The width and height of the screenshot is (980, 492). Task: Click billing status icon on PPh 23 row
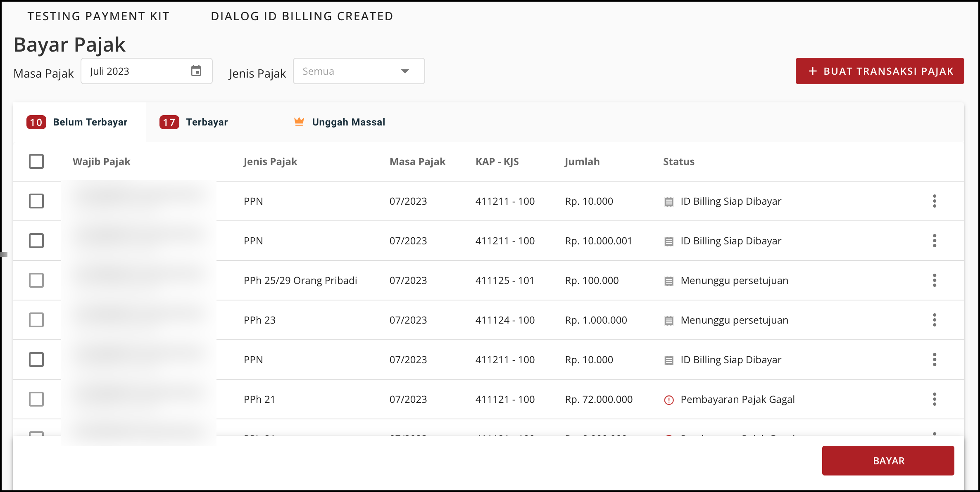pos(668,320)
